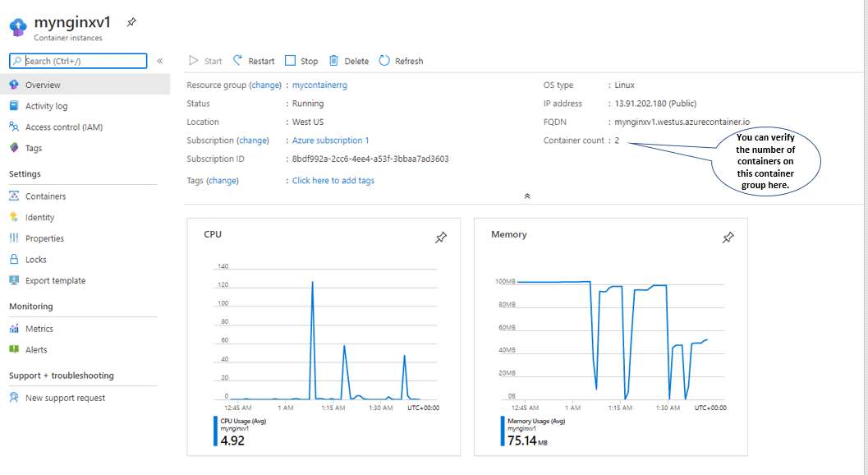868x475 pixels.
Task: Click the Export template monitor icon
Action: point(14,280)
